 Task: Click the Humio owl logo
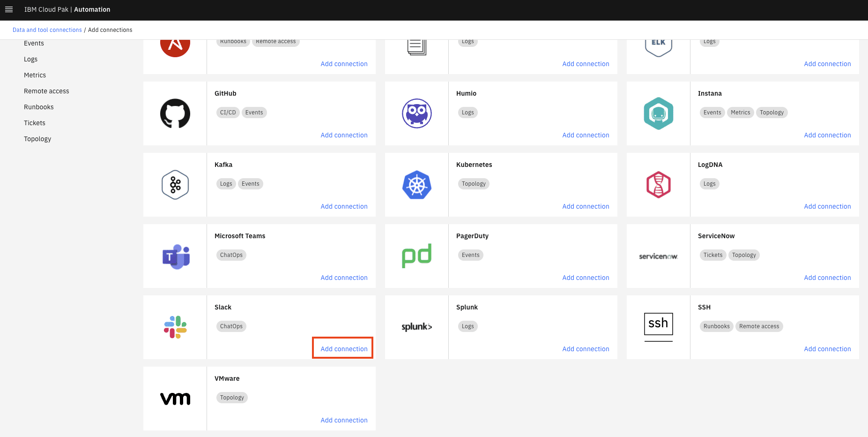pos(417,113)
